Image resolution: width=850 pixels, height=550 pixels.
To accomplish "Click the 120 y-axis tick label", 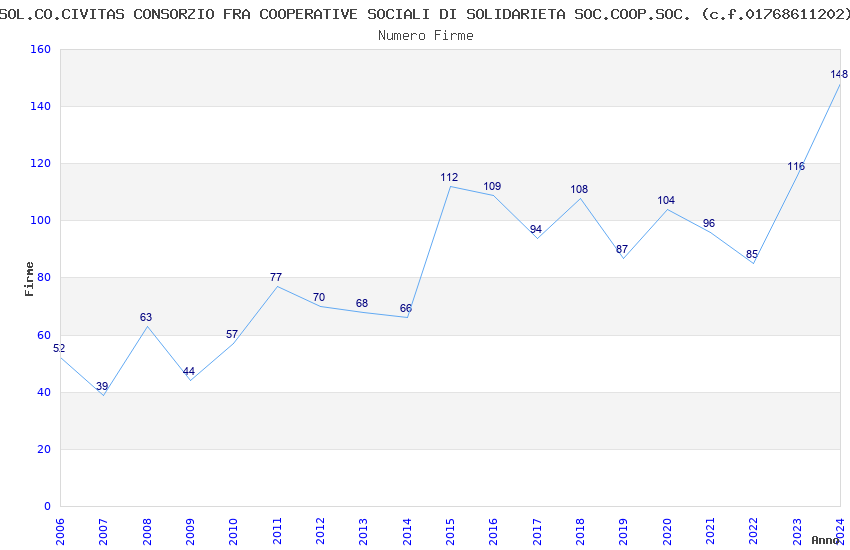I will coord(40,163).
